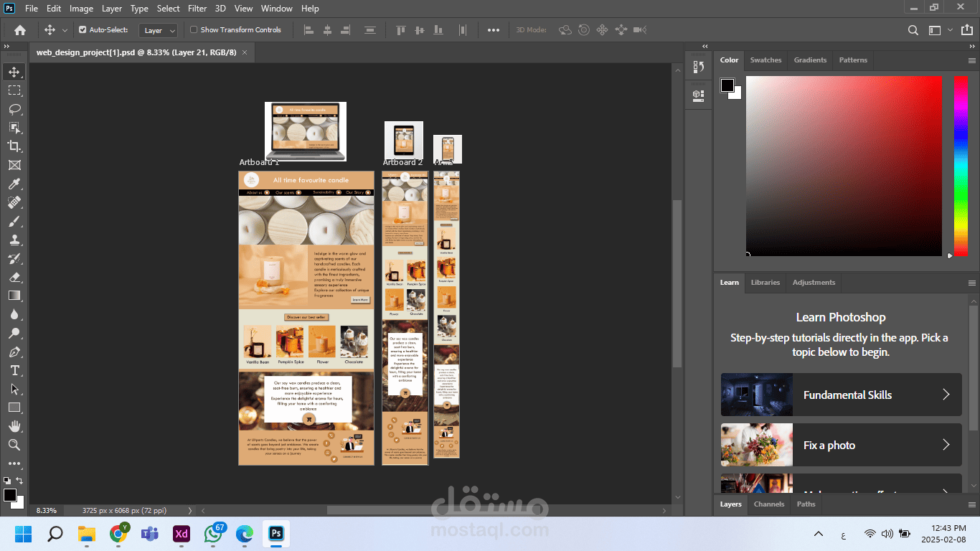Click the 8.33% zoom level field
Viewport: 980px width, 551px height.
(47, 511)
